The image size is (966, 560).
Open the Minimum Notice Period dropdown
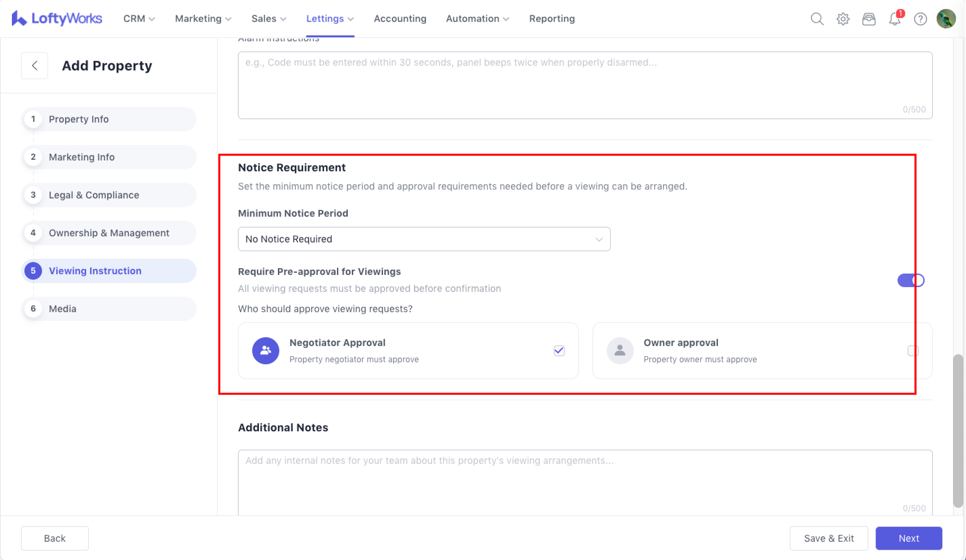pos(424,239)
